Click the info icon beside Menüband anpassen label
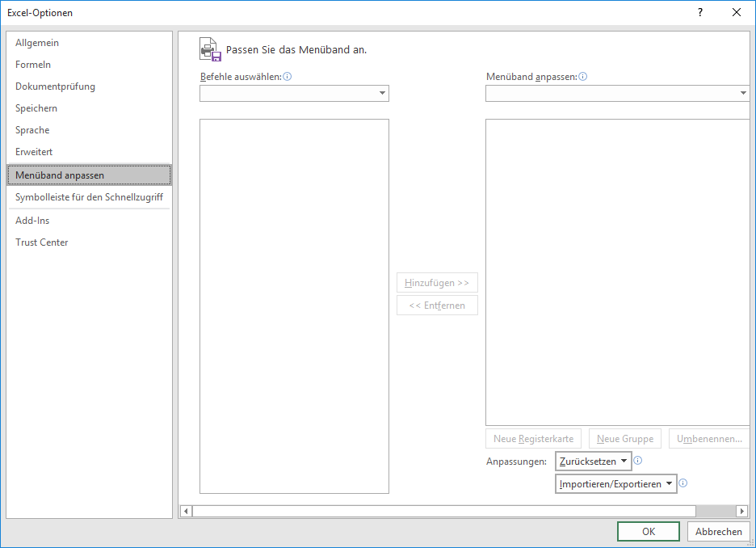Screen dimensions: 756x548 [583, 76]
